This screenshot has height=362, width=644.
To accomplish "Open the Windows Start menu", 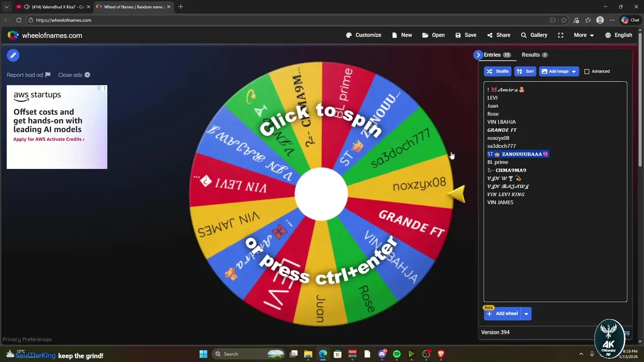I will pos(203,354).
